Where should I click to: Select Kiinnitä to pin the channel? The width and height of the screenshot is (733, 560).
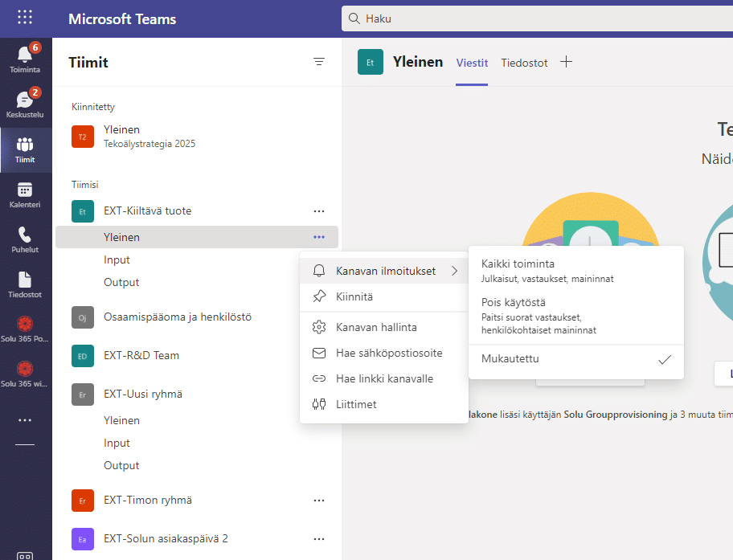pos(384,296)
